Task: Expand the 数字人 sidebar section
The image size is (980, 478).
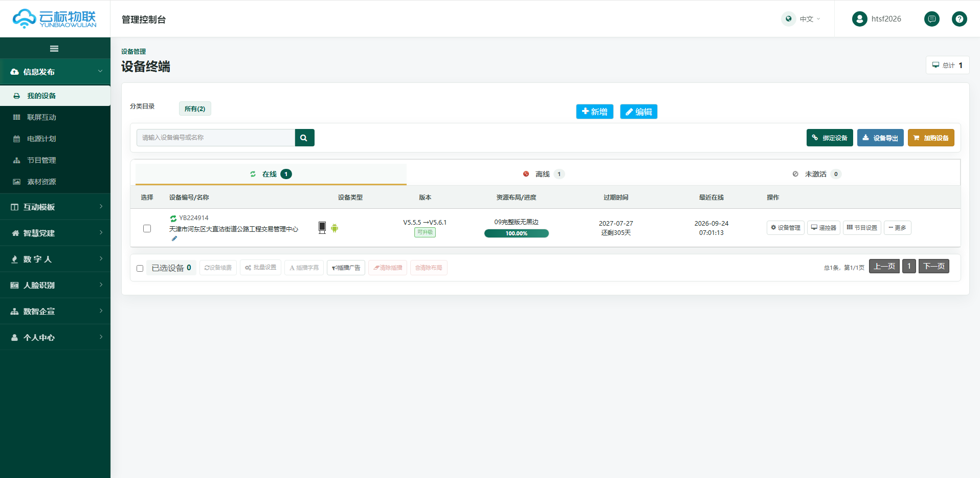Action: (55, 259)
